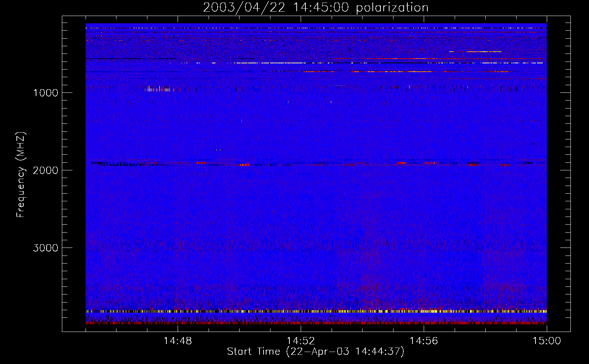Select the 3000 frequency tick label
Screen dimensions: 589x364
46,248
